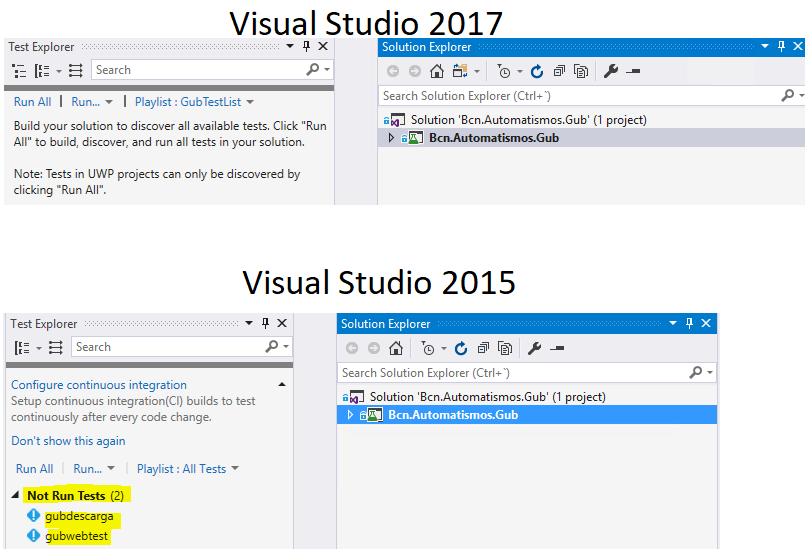Click Collapse All icon in 2015 Solution Explorer
Screen dimensions: 805x552
tap(483, 348)
